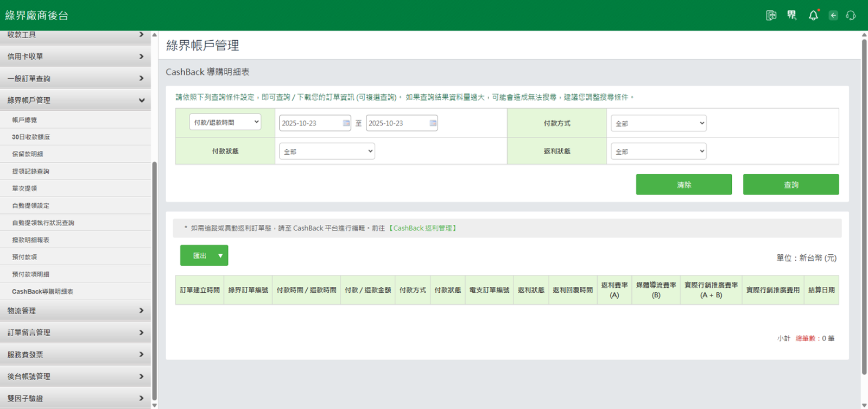Open the notification bell
Screen dimensions: 868x409
point(813,15)
